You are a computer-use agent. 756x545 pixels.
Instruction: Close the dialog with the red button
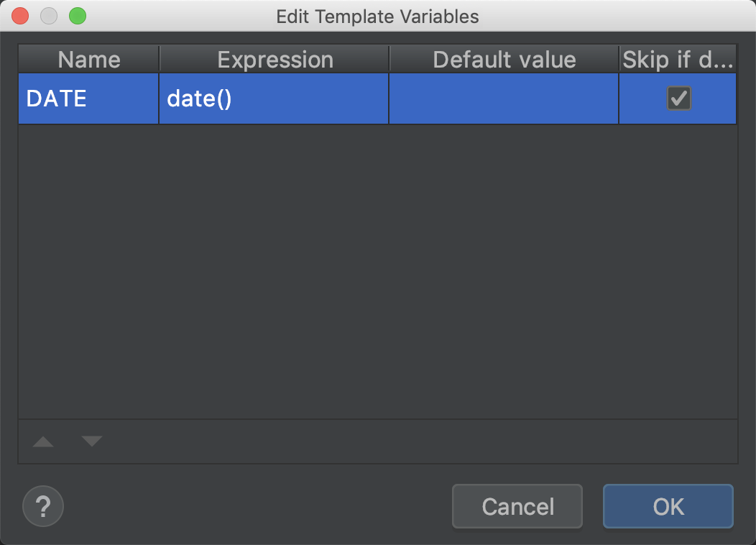click(x=20, y=16)
